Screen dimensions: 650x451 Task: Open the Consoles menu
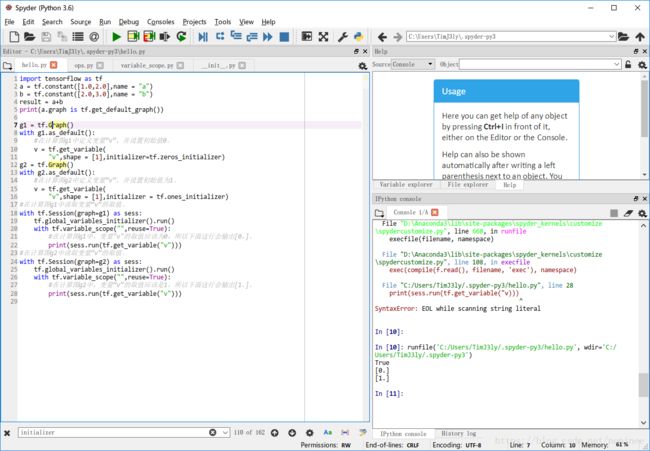coord(160,22)
